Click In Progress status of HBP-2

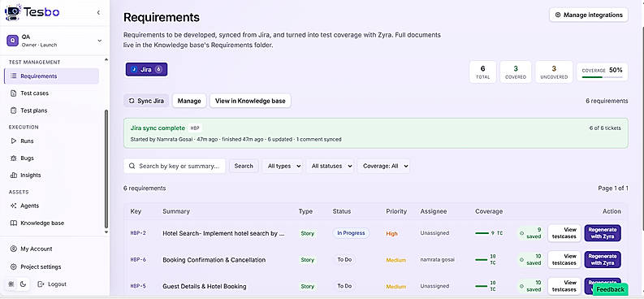(x=351, y=233)
